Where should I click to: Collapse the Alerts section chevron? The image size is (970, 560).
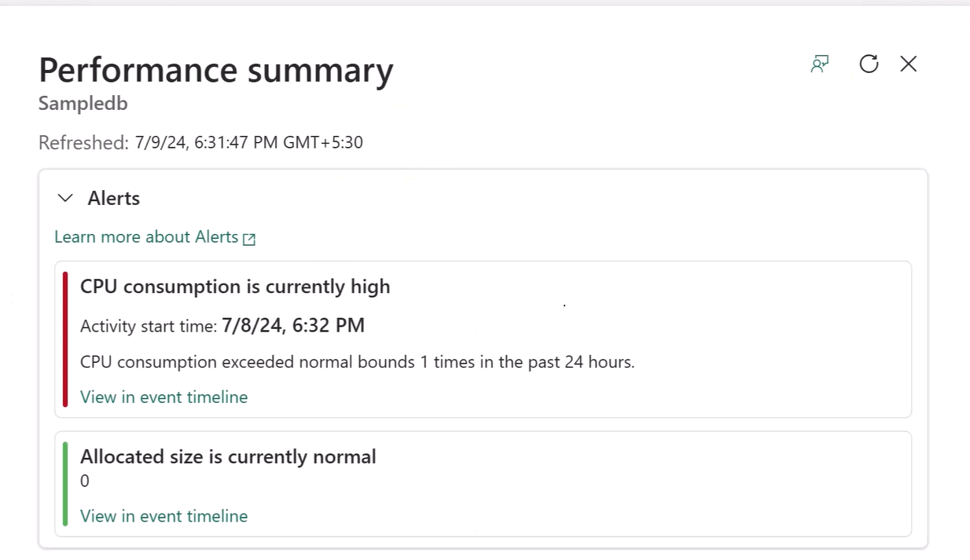coord(66,198)
